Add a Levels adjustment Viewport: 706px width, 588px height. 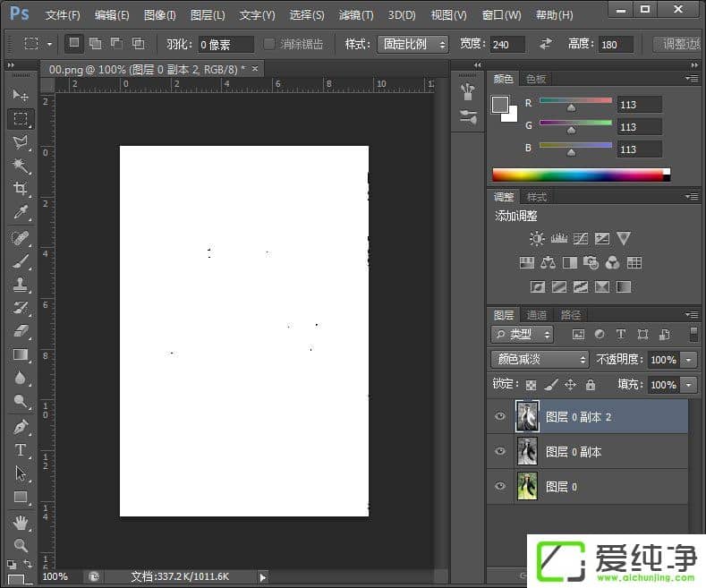click(559, 239)
